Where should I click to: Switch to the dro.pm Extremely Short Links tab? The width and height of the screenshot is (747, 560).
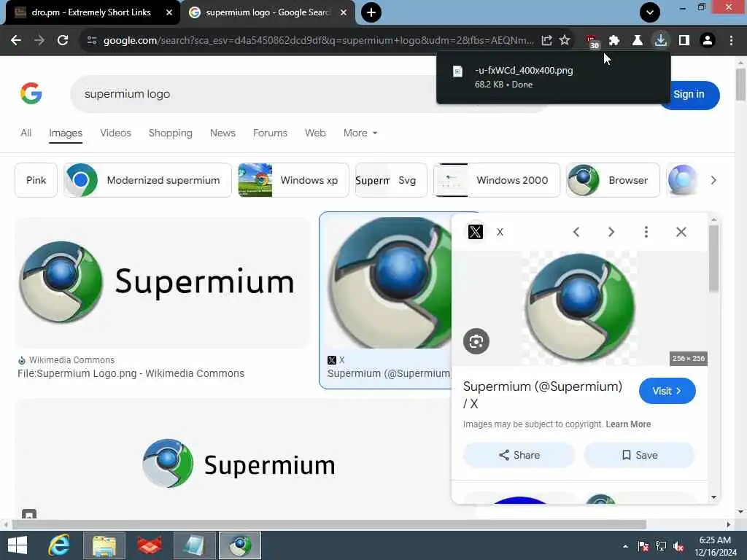tap(90, 12)
